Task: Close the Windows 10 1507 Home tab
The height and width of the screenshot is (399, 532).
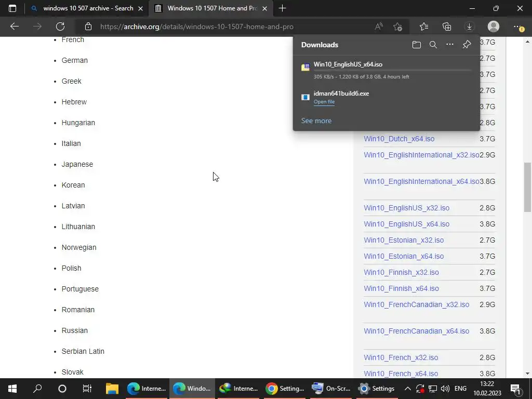Action: coord(264,8)
